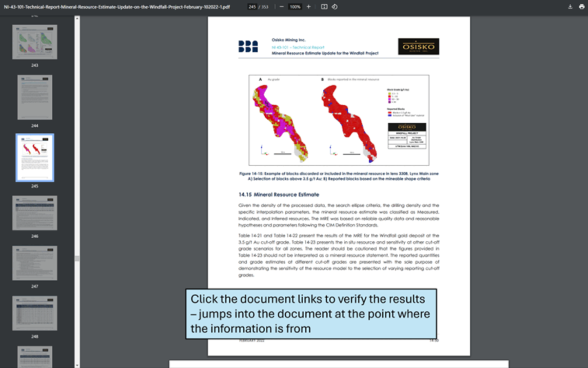Select the highlighted page 245 thumbnail
The image size is (588, 368).
click(35, 158)
